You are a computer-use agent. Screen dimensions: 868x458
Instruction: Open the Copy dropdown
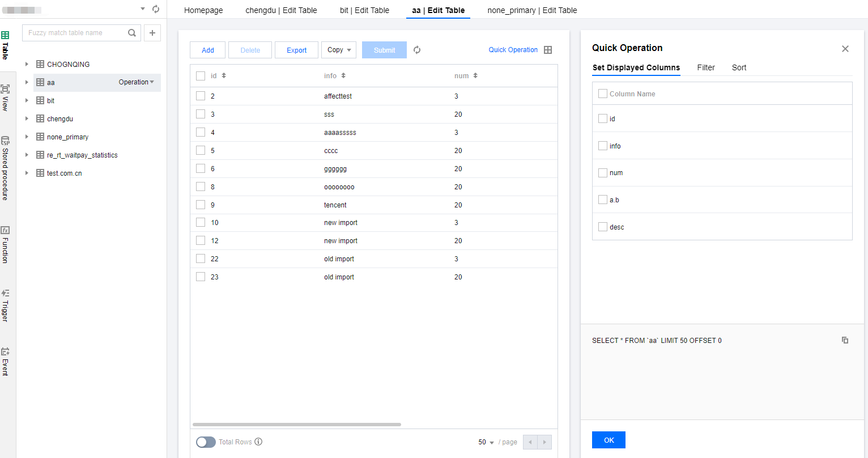[x=339, y=50]
